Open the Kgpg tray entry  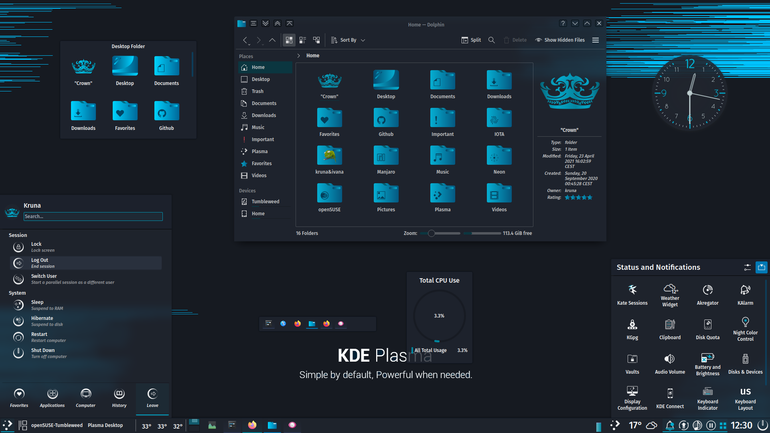pos(632,329)
